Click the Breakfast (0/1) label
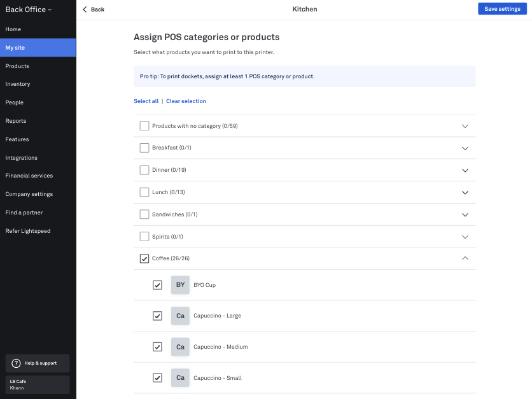This screenshot has height=399, width=532. (x=172, y=148)
